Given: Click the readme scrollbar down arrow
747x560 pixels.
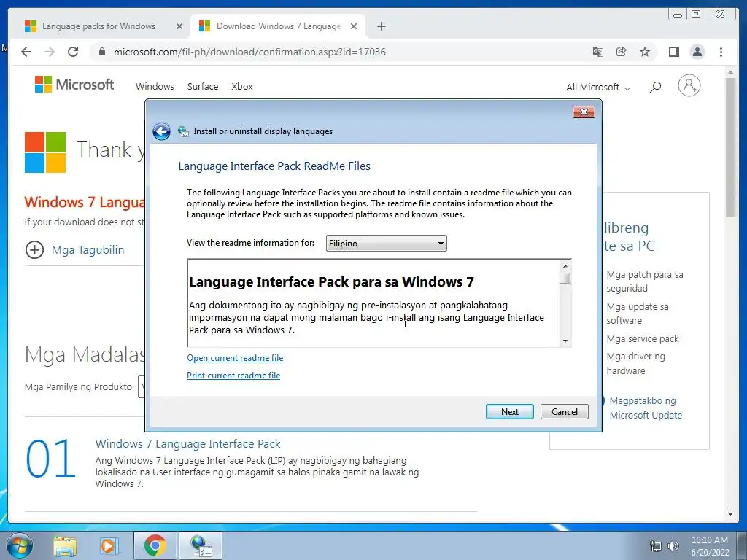Looking at the screenshot, I should coord(565,341).
